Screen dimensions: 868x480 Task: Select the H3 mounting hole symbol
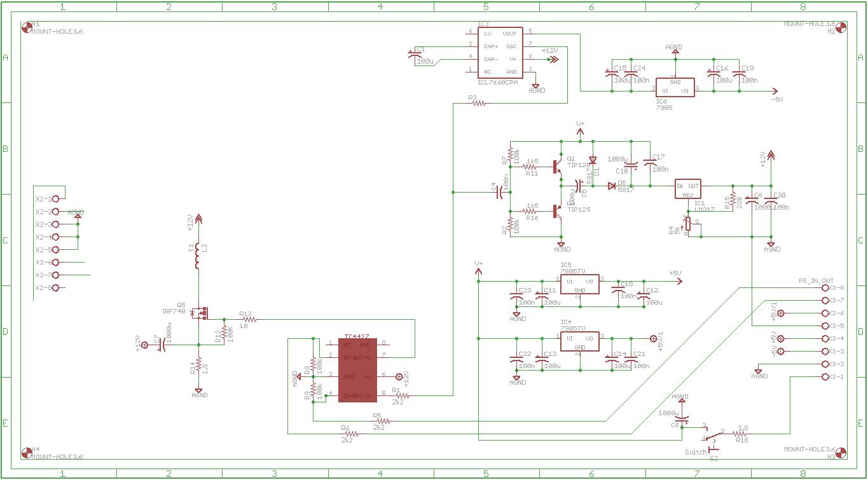(x=841, y=453)
